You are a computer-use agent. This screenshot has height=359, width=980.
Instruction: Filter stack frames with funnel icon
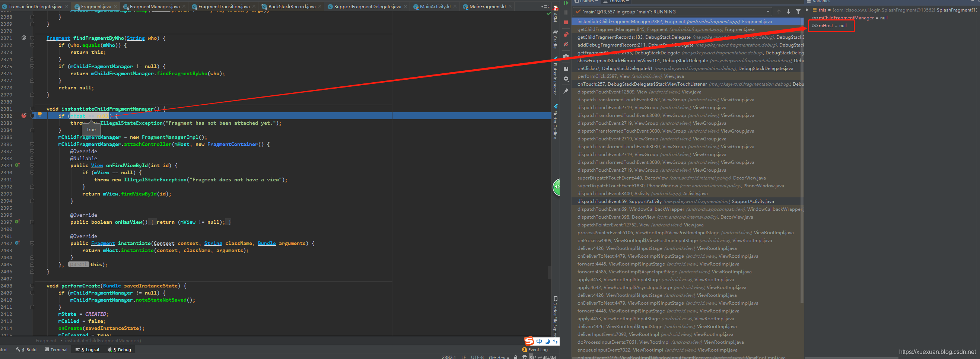798,12
